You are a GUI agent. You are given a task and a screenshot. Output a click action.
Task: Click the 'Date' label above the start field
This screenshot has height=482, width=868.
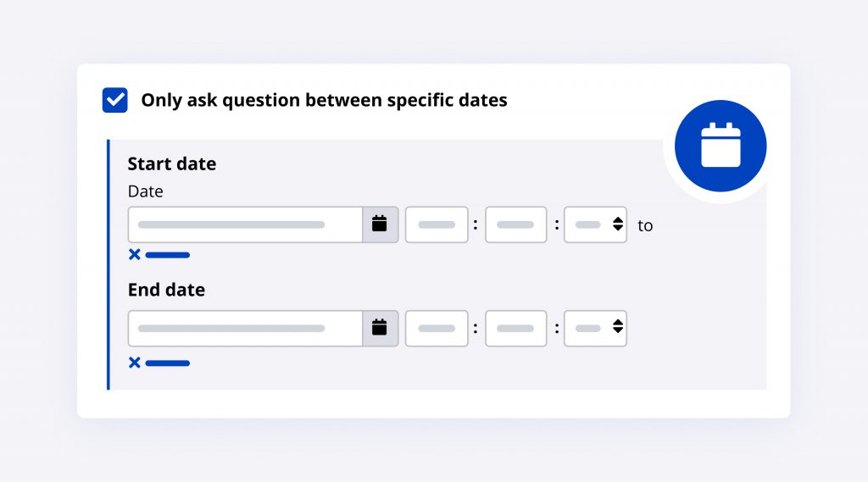pyautogui.click(x=145, y=191)
